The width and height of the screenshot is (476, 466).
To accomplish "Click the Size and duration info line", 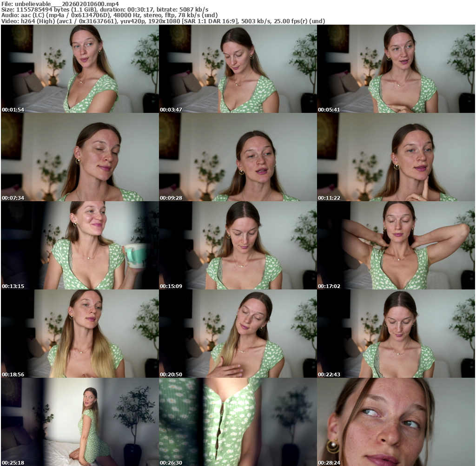I will (105, 9).
